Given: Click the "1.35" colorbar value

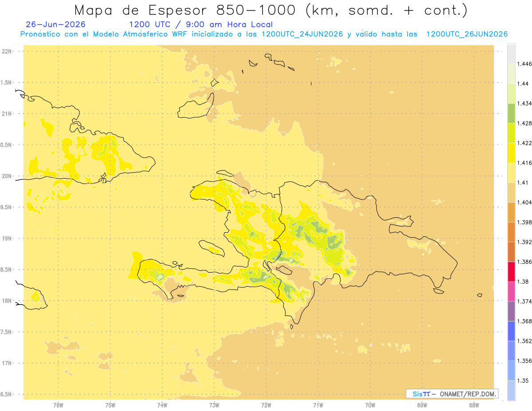Looking at the screenshot, I should coord(523,381).
